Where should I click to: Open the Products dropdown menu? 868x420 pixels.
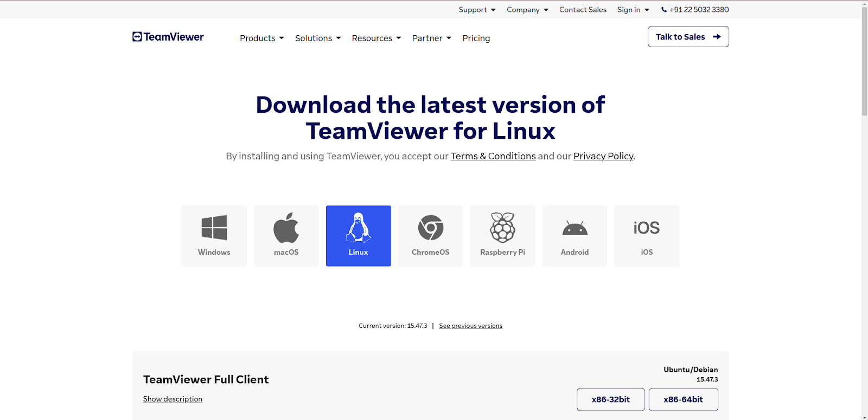(262, 38)
